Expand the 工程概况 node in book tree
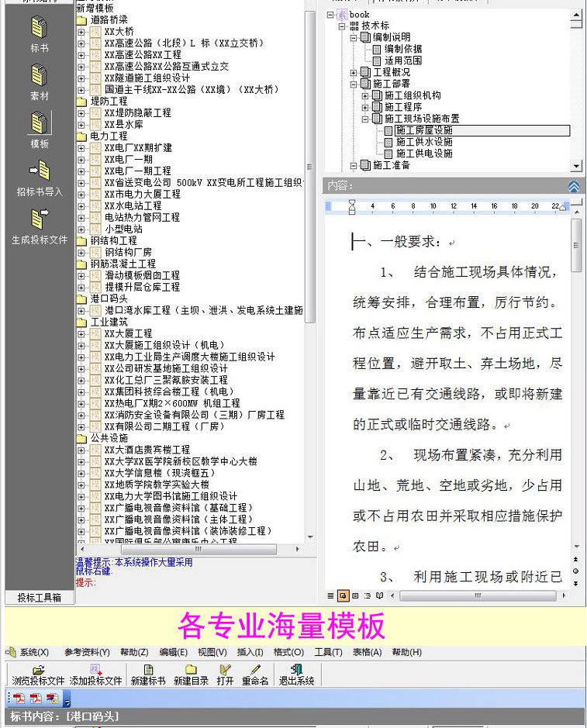Screen dimensions: 587x728 (354, 72)
